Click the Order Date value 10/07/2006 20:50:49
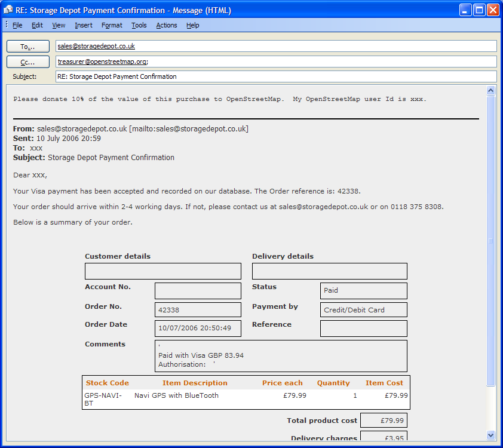The width and height of the screenshot is (503, 448). coord(198,329)
